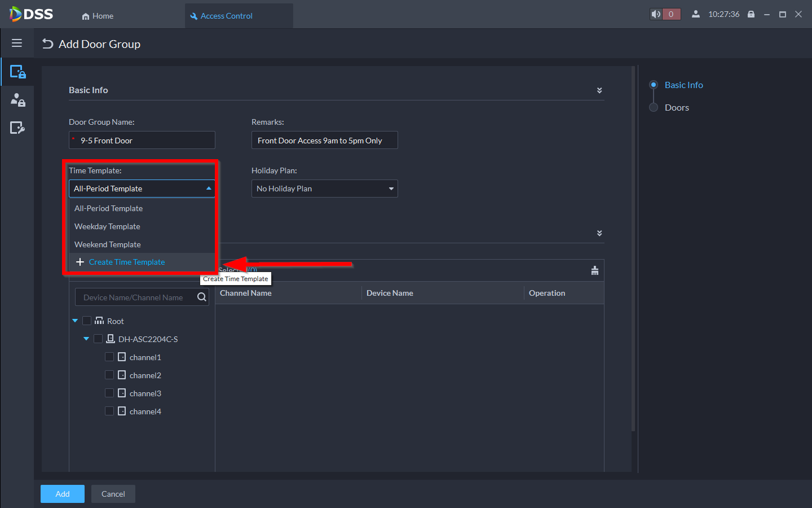This screenshot has height=508, width=812.
Task: Click the clear selected broom icon
Action: pyautogui.click(x=594, y=271)
